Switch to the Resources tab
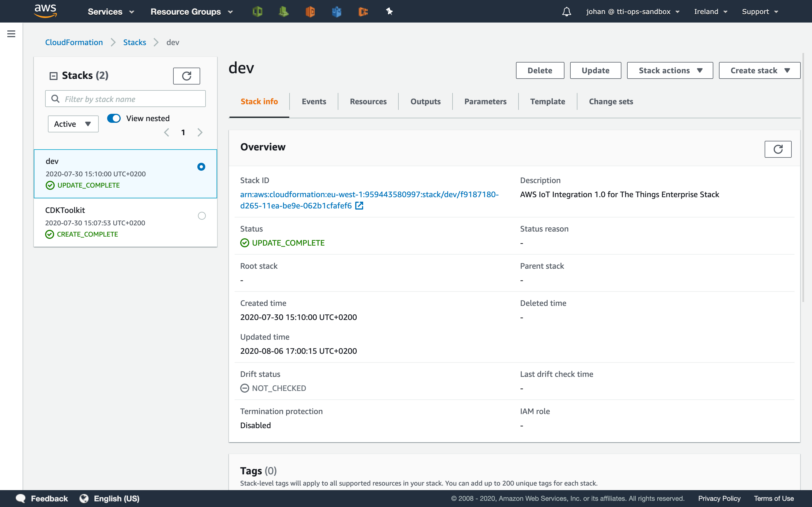Image resolution: width=812 pixels, height=507 pixels. 368,102
